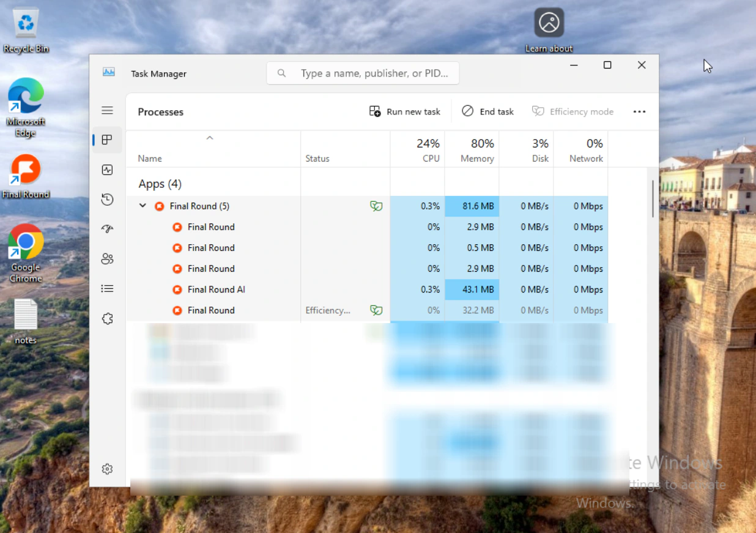Click the Final Round (5) group app icon

click(159, 206)
